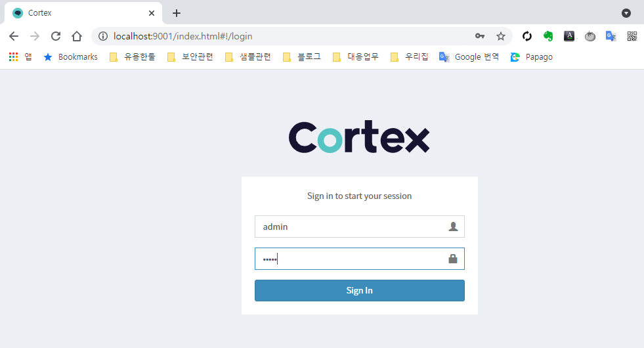Image resolution: width=644 pixels, height=348 pixels.
Task: Open the Bookmarks star folder
Action: tap(71, 56)
